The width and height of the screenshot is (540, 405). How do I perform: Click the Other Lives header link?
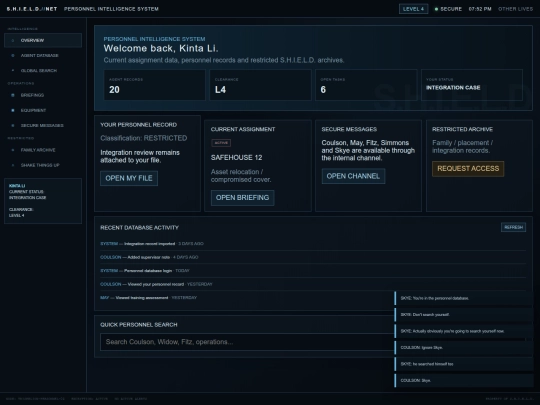[x=515, y=9]
